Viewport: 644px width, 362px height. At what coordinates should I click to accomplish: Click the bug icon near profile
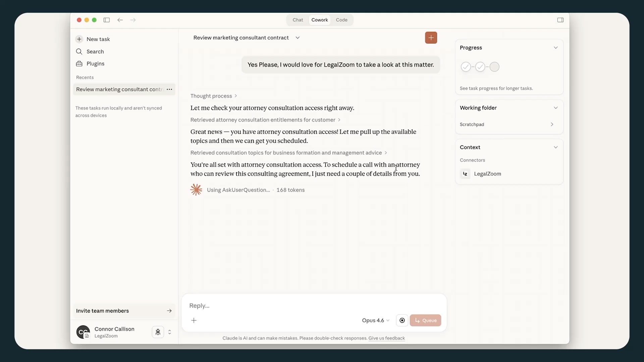coord(158,332)
